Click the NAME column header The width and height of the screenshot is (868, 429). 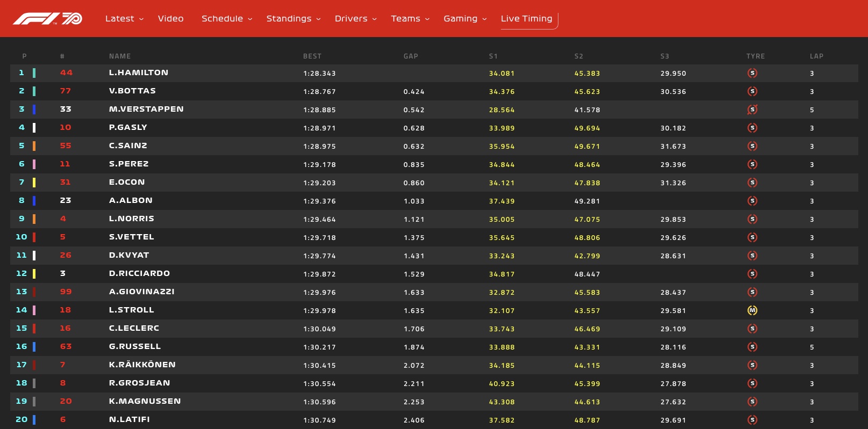tap(120, 56)
